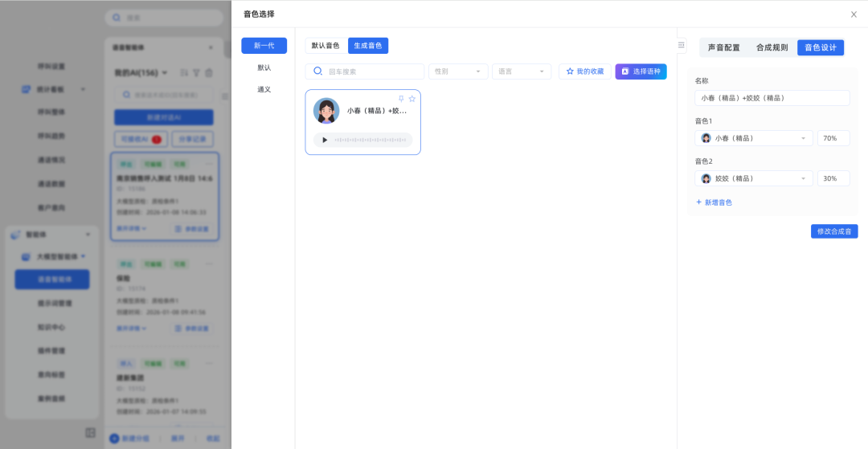Viewport: 868px width, 449px height.
Task: Open the 性别 gender dropdown
Action: pyautogui.click(x=458, y=71)
